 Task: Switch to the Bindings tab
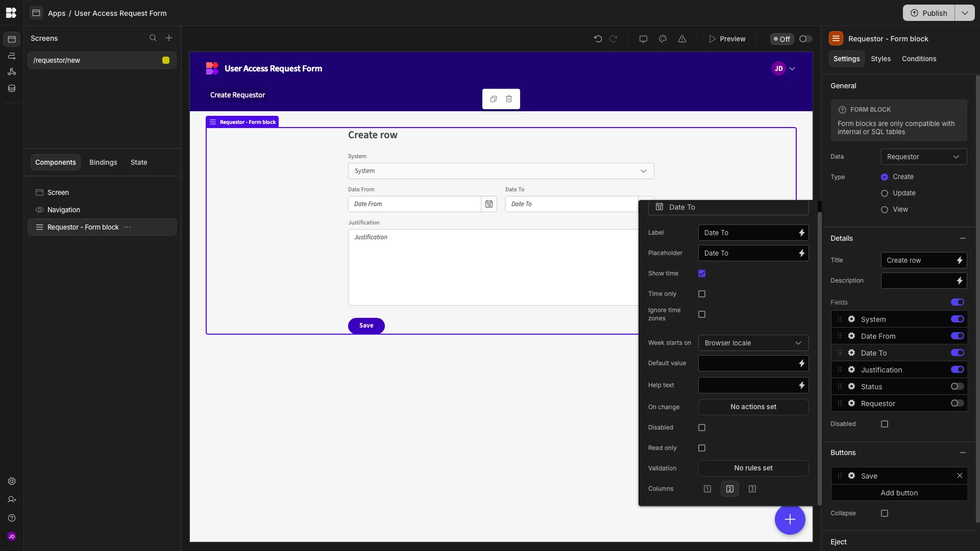tap(103, 162)
